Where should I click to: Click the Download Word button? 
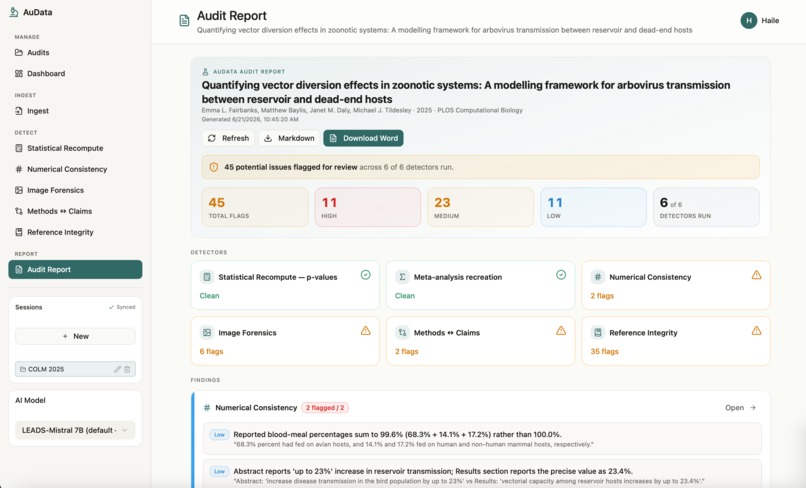click(363, 138)
